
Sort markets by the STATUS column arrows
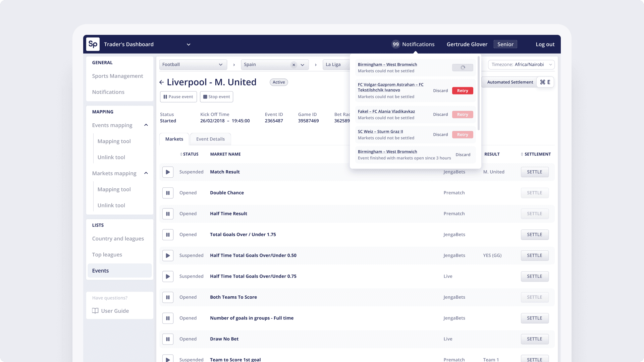click(x=181, y=154)
